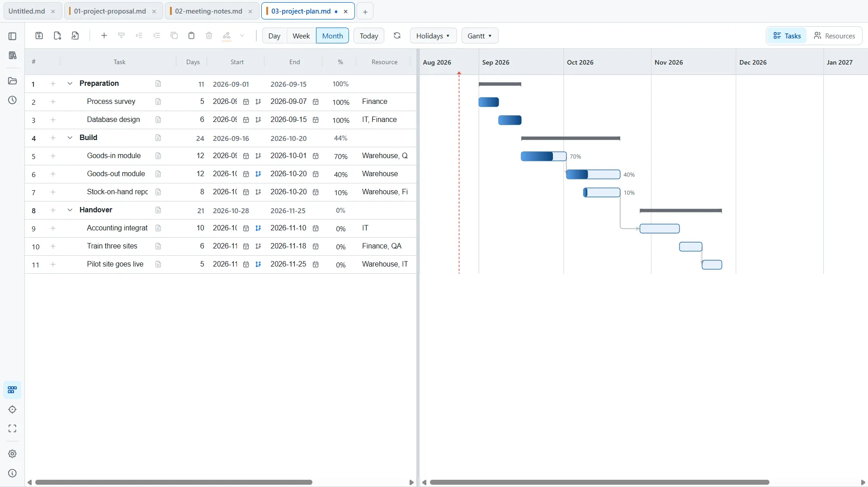Image resolution: width=868 pixels, height=487 pixels.
Task: Switch to Untitled.md tab
Action: tap(27, 11)
